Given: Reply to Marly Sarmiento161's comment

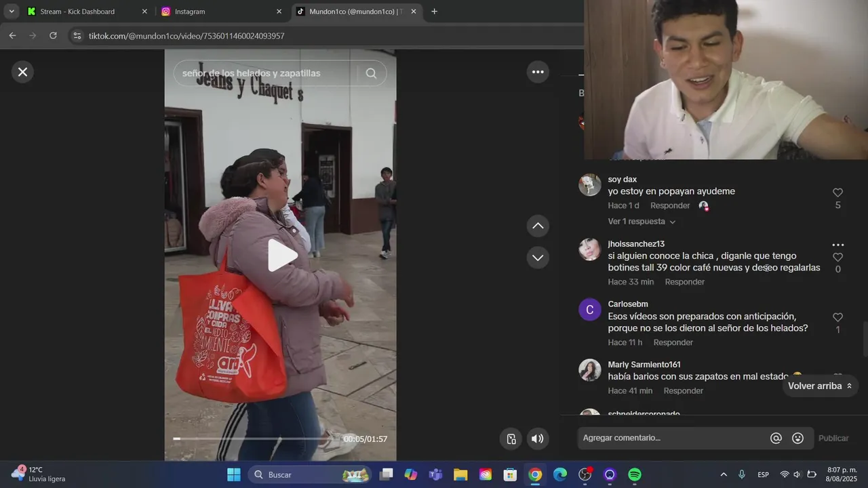Looking at the screenshot, I should [683, 391].
